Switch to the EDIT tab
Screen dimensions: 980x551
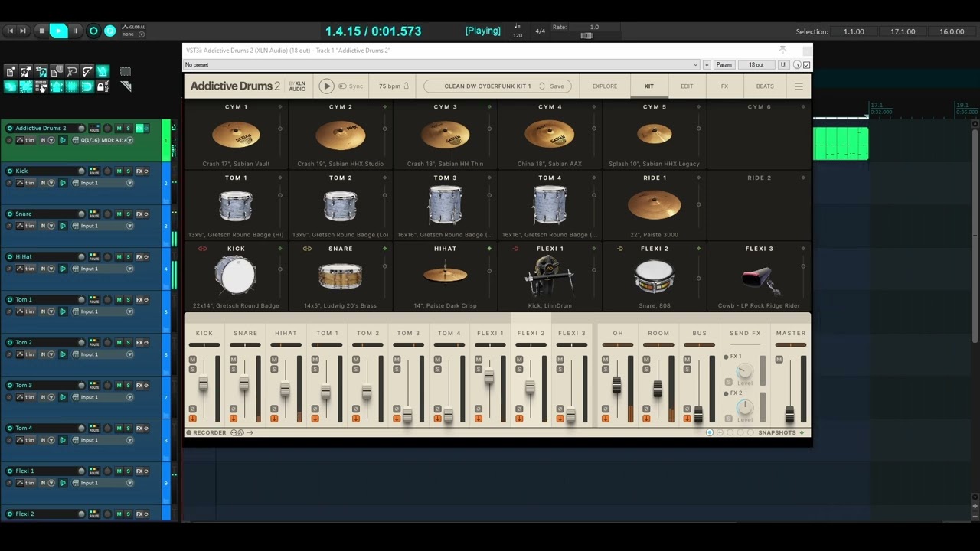[687, 86]
